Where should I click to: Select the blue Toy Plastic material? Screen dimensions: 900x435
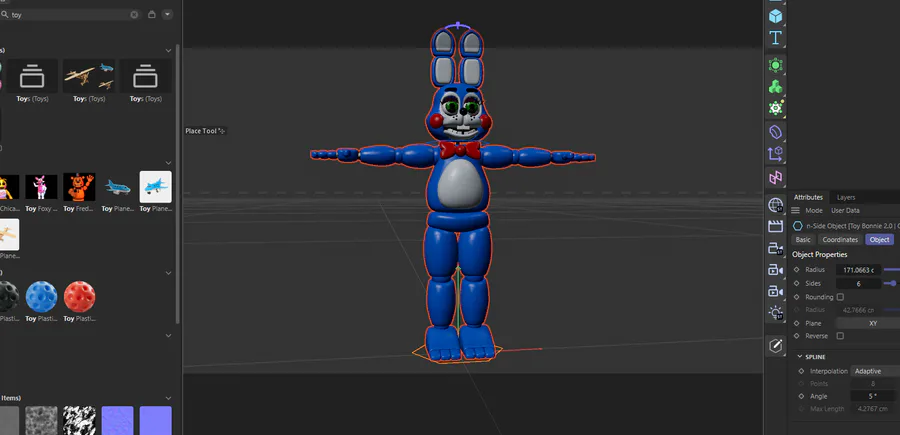41,297
